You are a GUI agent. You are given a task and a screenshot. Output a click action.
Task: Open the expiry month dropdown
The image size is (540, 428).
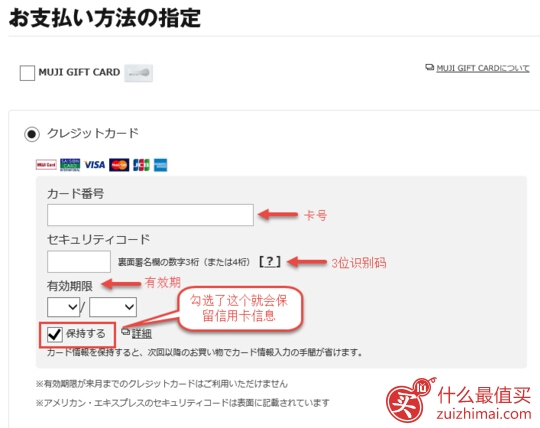click(x=63, y=307)
